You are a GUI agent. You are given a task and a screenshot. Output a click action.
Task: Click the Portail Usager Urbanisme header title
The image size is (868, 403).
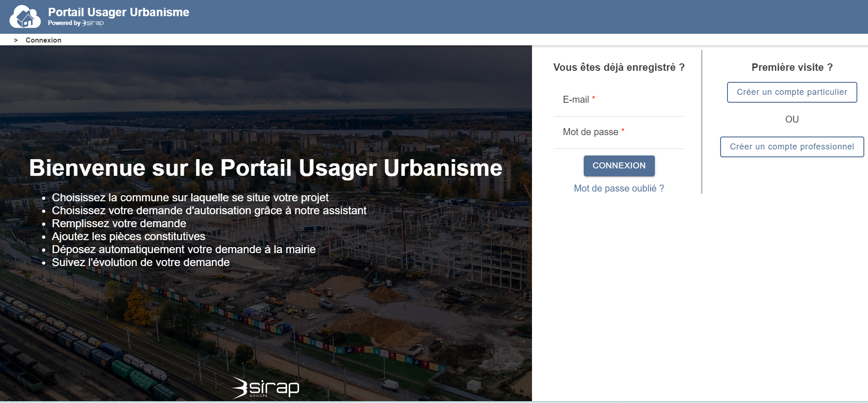(x=118, y=12)
